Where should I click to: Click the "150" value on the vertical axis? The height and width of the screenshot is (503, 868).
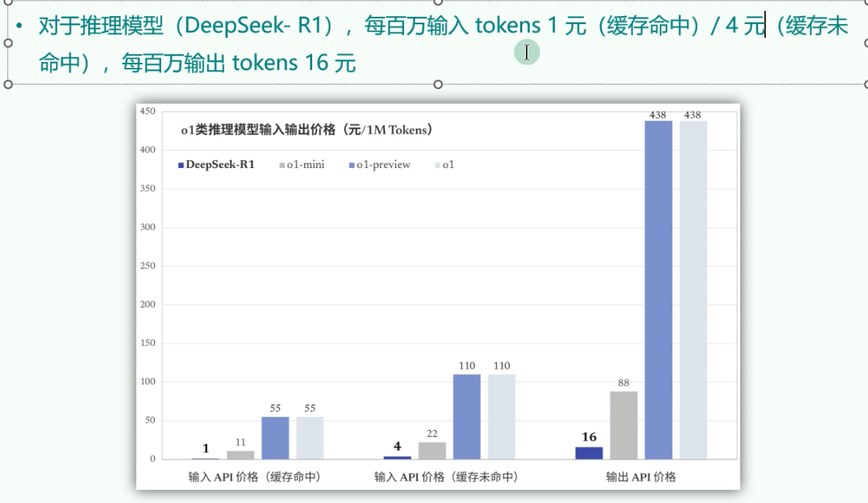(x=148, y=343)
